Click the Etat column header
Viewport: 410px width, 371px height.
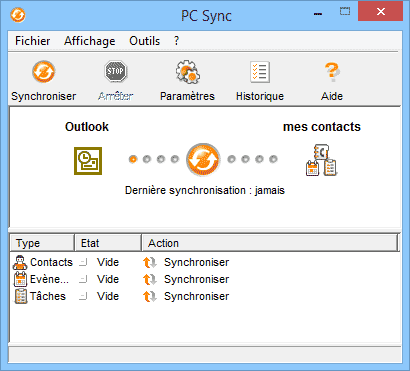(x=108, y=243)
